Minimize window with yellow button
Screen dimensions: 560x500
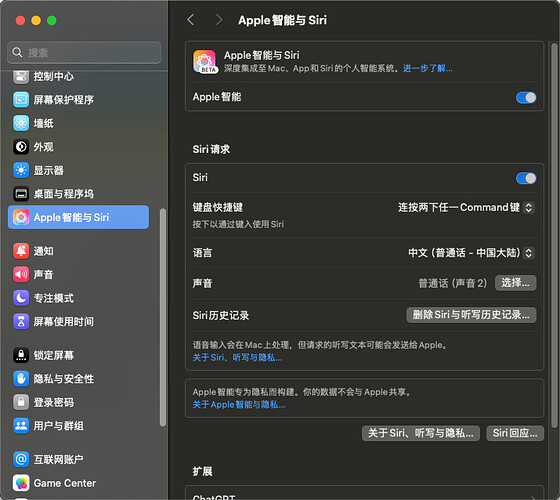point(36,20)
